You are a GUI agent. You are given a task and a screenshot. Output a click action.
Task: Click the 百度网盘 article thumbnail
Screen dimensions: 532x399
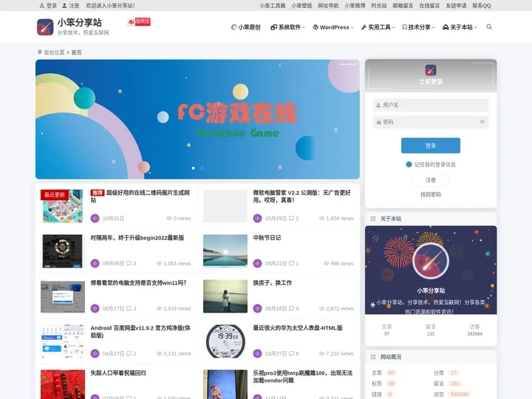tap(63, 341)
